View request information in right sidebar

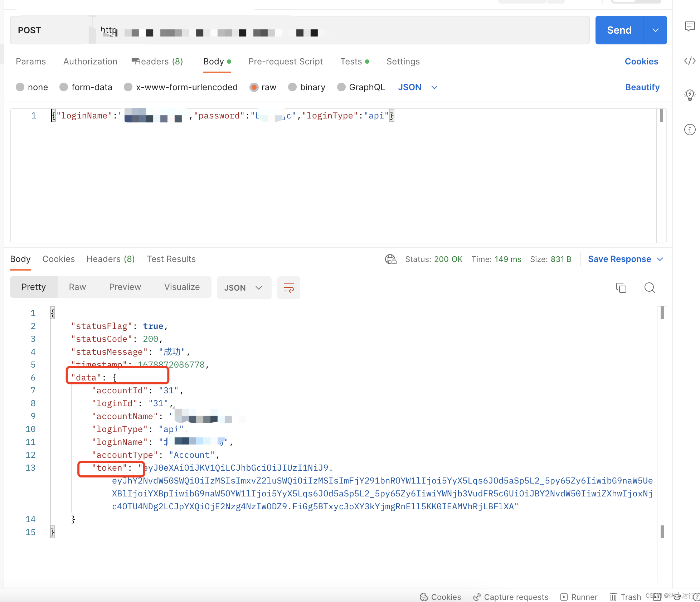coord(689,130)
